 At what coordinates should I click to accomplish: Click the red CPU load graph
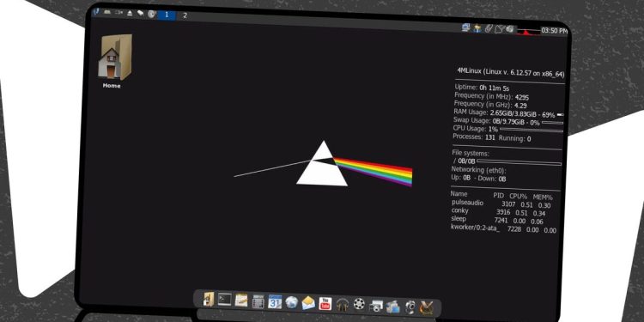coord(529,32)
